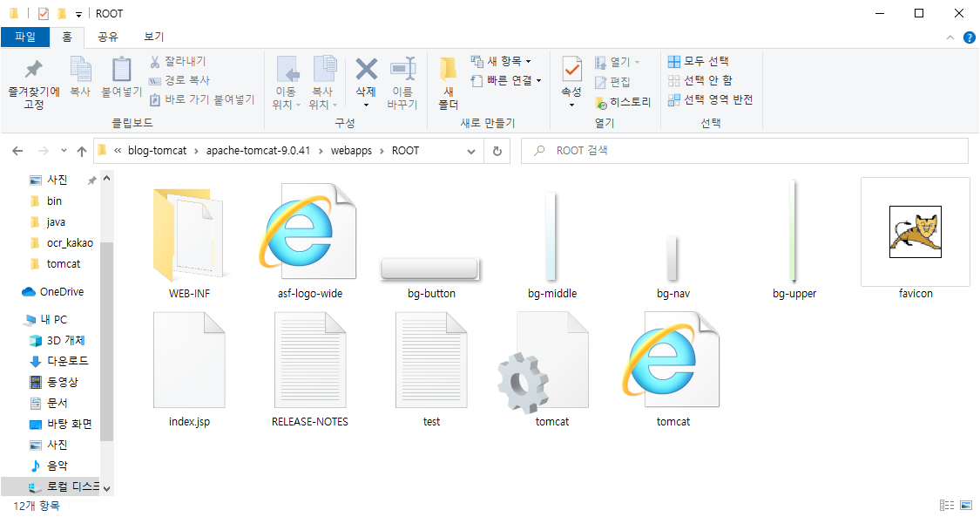Click the refresh button beside address bar
The width and height of the screenshot is (980, 517).
point(497,151)
